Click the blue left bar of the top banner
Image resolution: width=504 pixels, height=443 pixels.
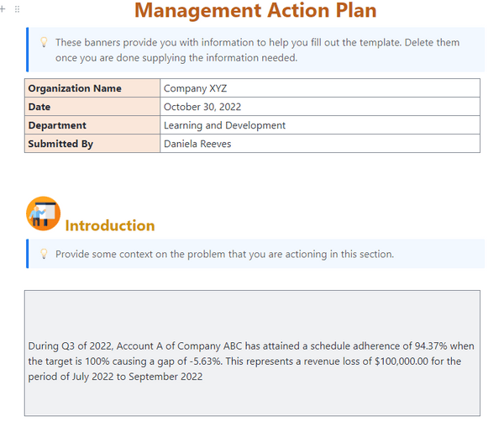click(28, 50)
